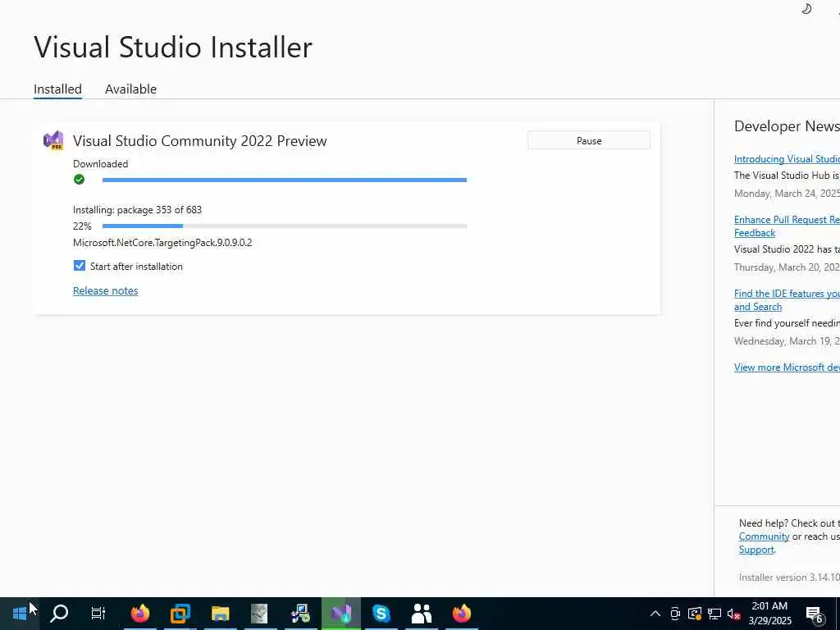Open Skype from the taskbar
This screenshot has width=840, height=630.
381,613
